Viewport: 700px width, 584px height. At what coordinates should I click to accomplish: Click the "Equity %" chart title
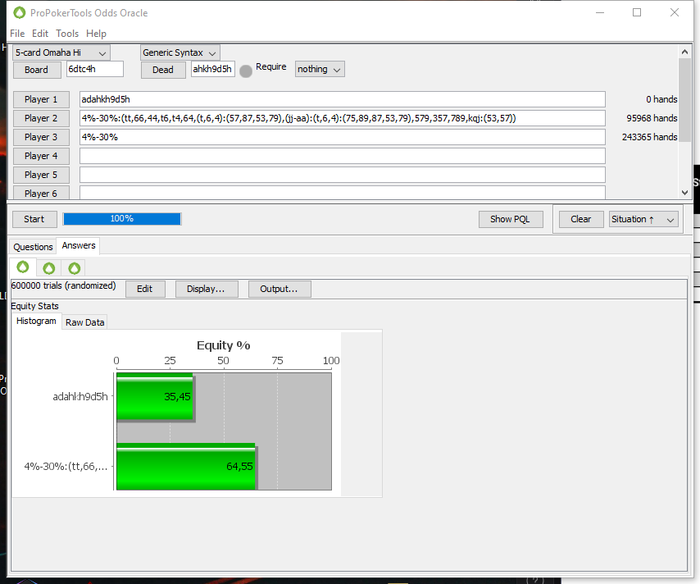(223, 345)
